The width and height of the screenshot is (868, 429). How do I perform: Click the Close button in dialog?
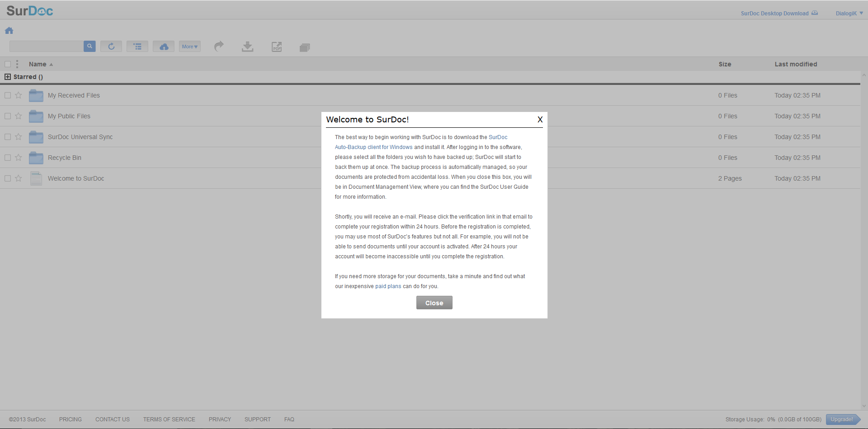point(434,303)
